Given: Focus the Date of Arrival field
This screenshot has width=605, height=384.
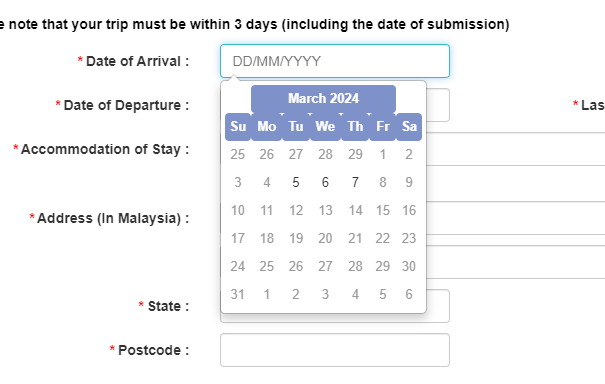Looking at the screenshot, I should pyautogui.click(x=335, y=61).
